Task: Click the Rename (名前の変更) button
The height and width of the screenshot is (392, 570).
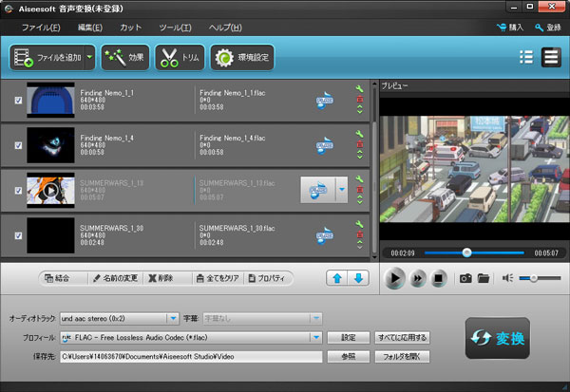Action: coord(115,278)
